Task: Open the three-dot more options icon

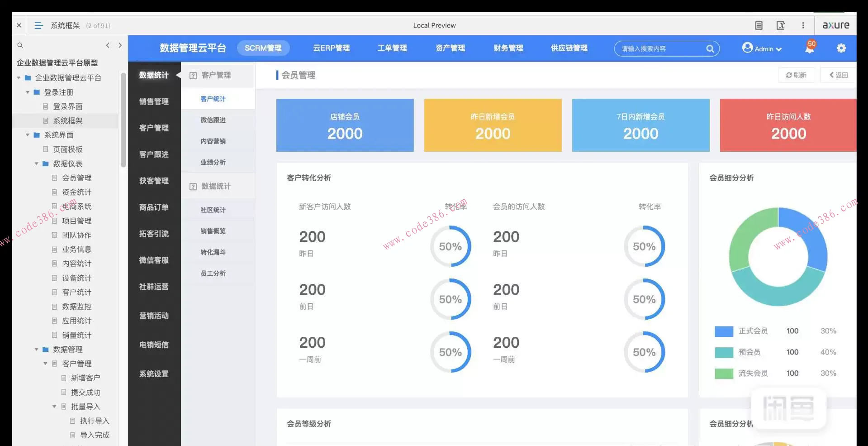Action: (x=803, y=25)
